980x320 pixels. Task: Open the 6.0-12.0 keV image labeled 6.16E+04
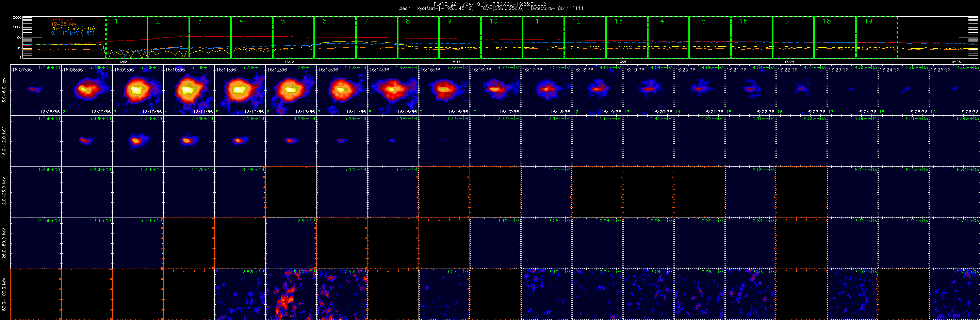coord(291,141)
